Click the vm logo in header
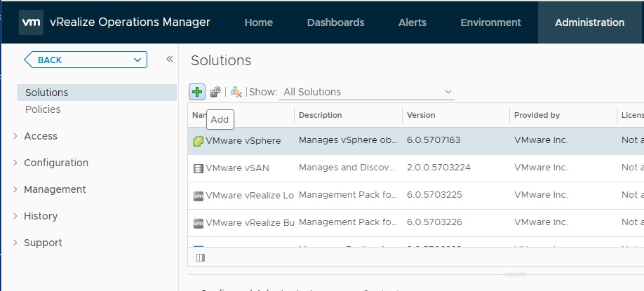The width and height of the screenshot is (644, 291). pyautogui.click(x=31, y=22)
